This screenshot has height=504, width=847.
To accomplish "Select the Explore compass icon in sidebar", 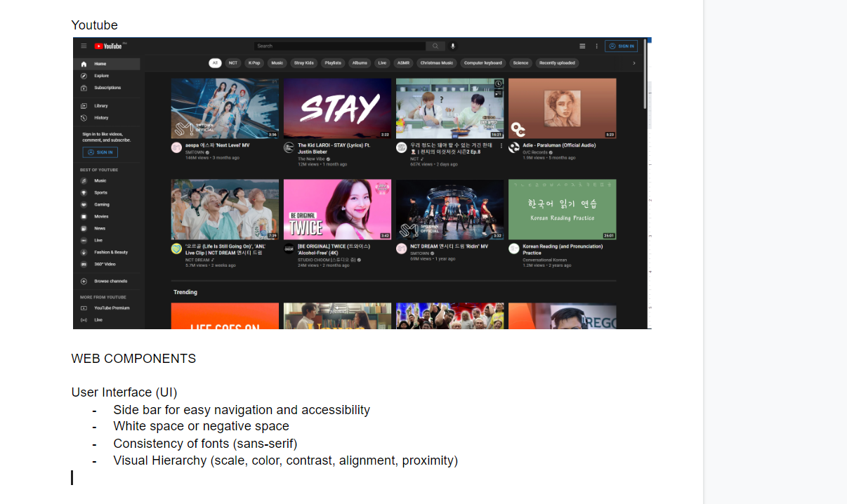I will pos(84,76).
